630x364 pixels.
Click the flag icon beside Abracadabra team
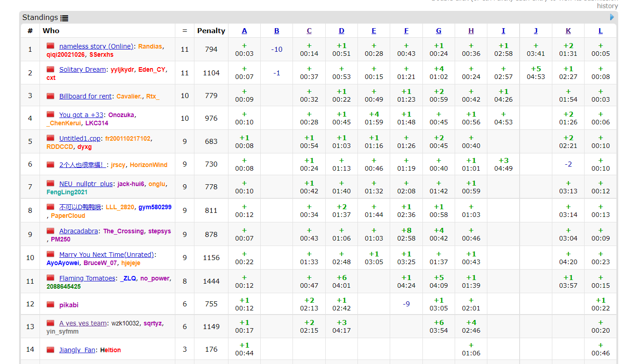click(x=50, y=231)
